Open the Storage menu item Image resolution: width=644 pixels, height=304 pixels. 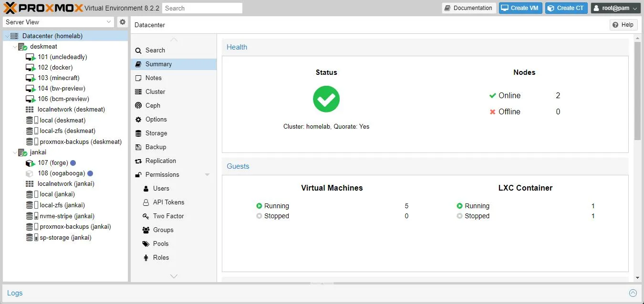174,133
